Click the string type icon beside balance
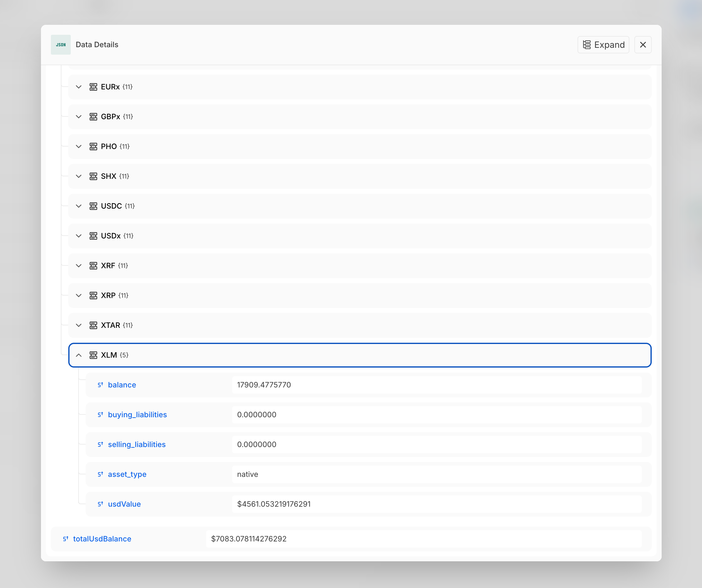Viewport: 702px width, 588px height. pyautogui.click(x=100, y=385)
